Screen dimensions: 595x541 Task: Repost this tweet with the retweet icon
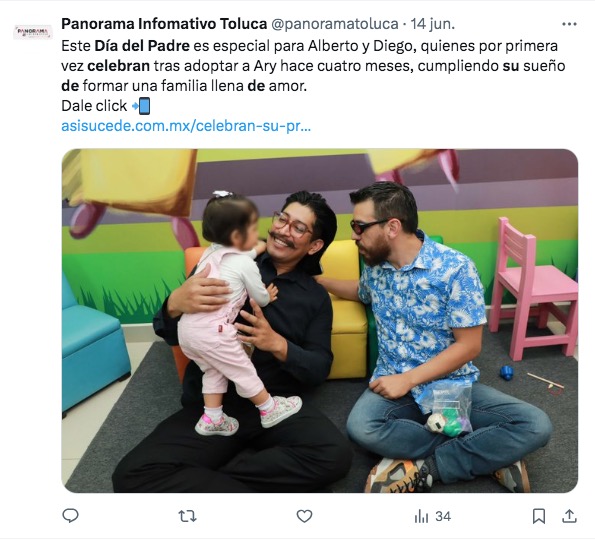pos(187,516)
